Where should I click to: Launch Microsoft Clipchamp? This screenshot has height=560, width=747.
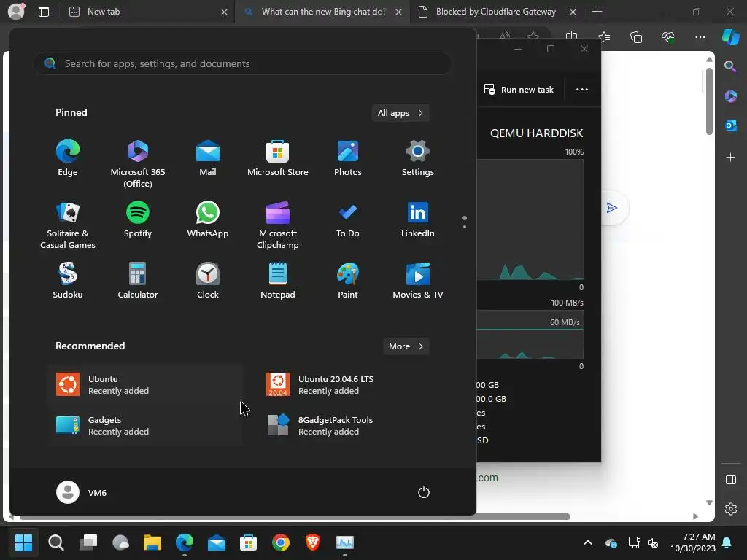(x=278, y=225)
